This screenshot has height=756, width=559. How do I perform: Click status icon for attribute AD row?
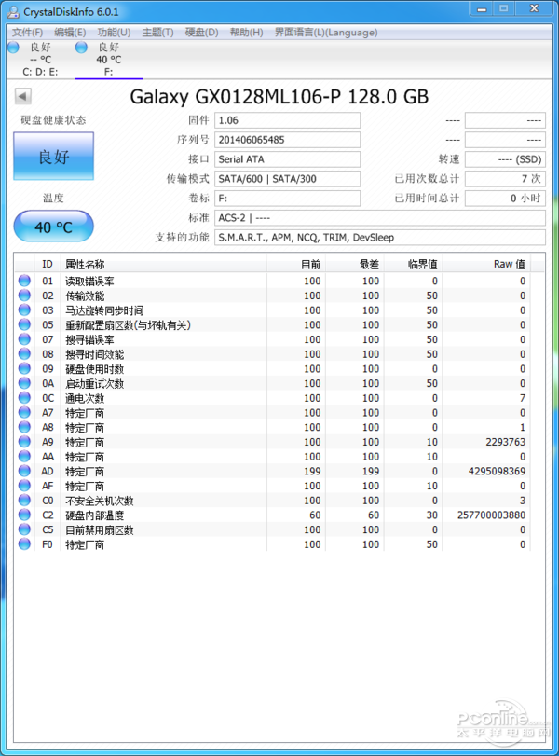(24, 471)
